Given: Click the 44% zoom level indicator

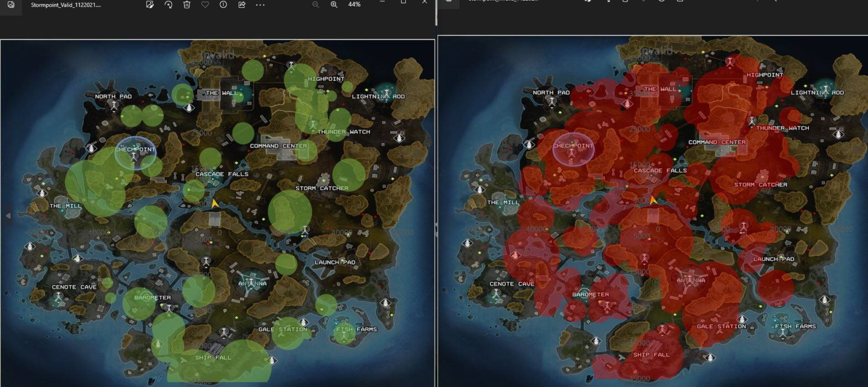Looking at the screenshot, I should click(x=354, y=4).
